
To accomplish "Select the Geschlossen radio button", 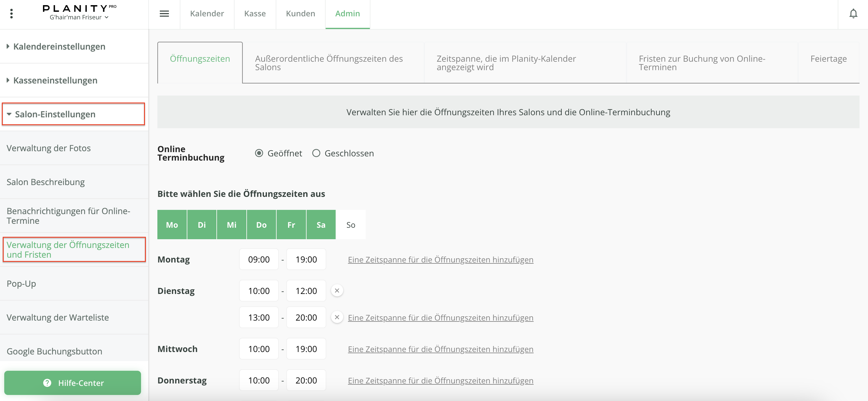I will pos(316,153).
